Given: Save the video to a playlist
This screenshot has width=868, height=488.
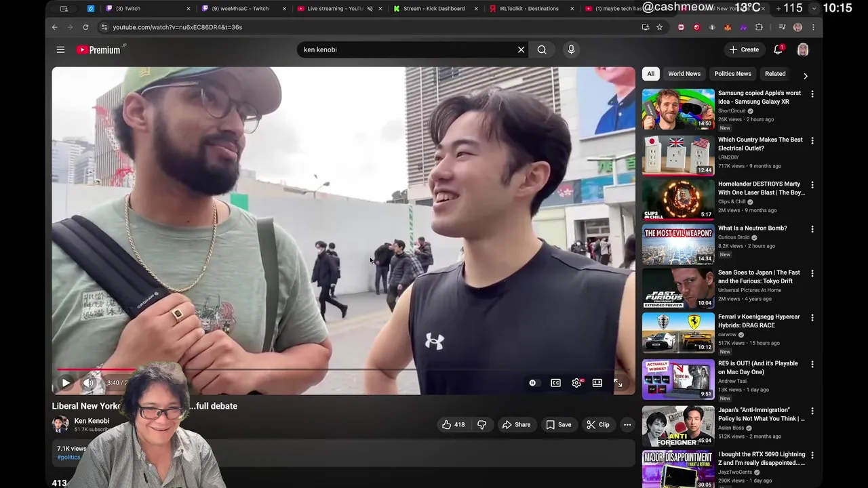Looking at the screenshot, I should [559, 425].
